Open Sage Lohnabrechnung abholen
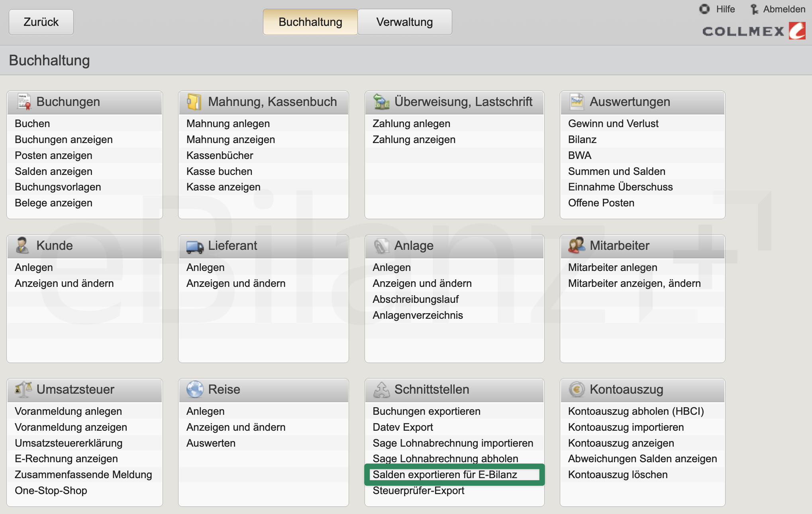 click(445, 459)
